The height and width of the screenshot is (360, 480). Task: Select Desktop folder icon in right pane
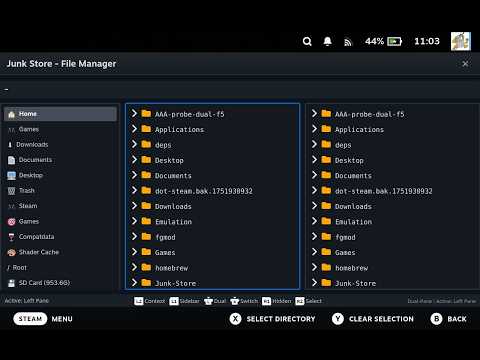click(326, 160)
